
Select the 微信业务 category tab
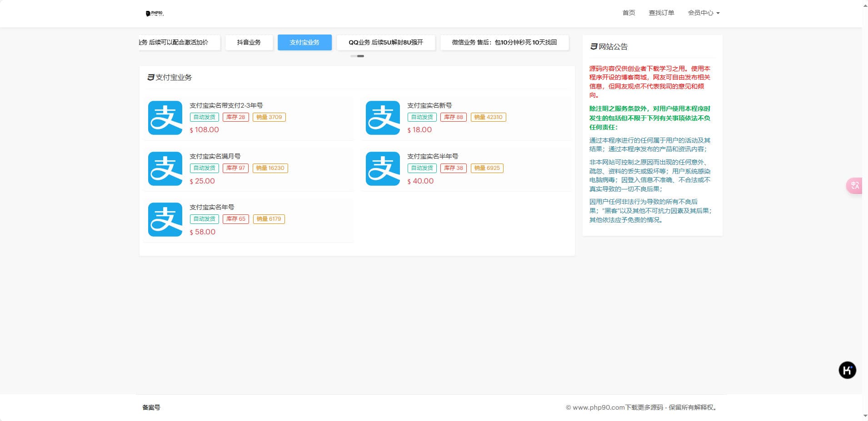(504, 42)
